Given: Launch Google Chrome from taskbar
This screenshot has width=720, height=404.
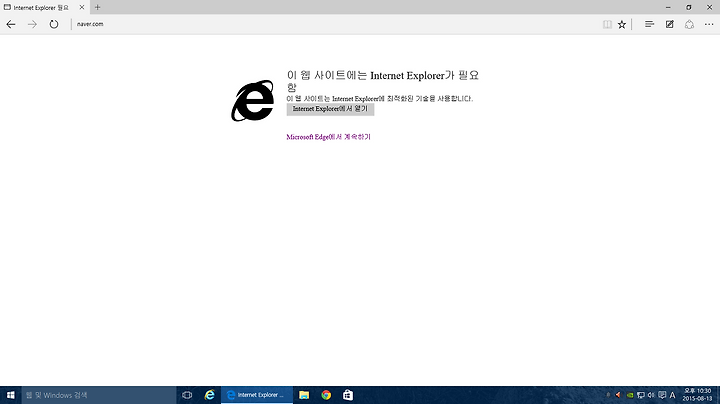Looking at the screenshot, I should (326, 395).
